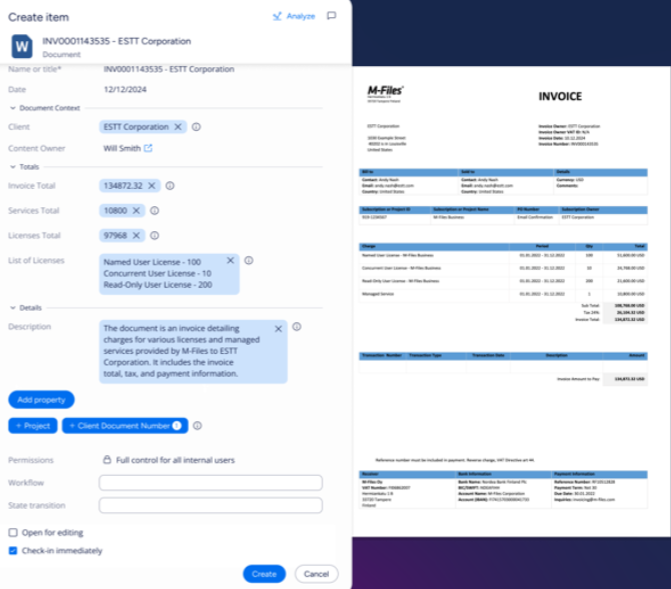Screen dimensions: 671x589
Task: Collapse the Totals section
Action: [x=13, y=167]
